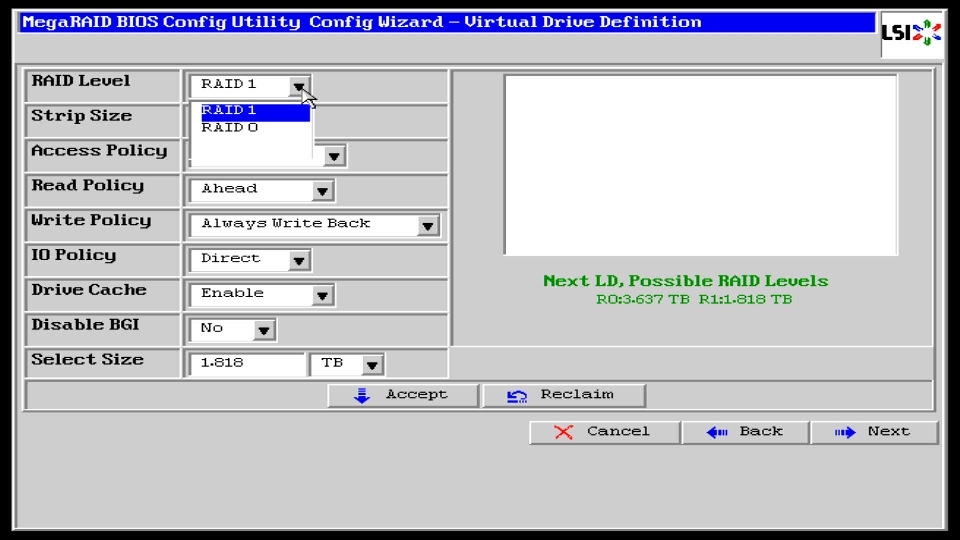Open the Disable BGI dropdown showing No
The height and width of the screenshot is (540, 960).
[233, 329]
